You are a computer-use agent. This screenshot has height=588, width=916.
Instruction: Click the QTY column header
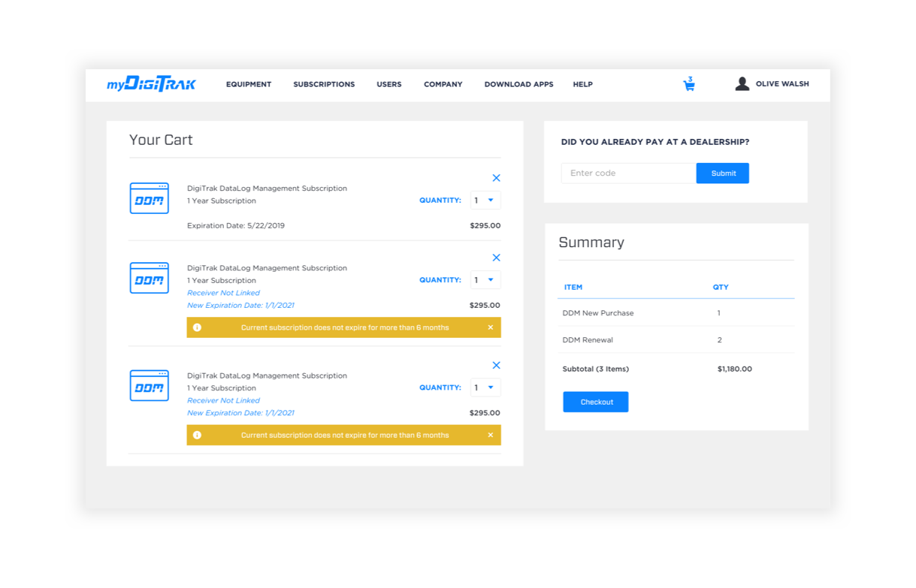click(721, 287)
